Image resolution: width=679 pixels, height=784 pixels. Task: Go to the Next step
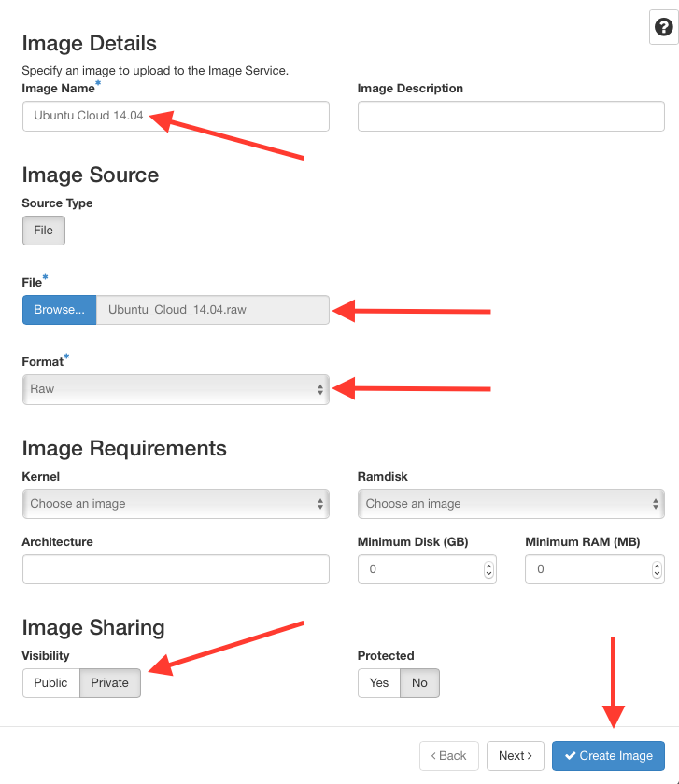tap(516, 756)
